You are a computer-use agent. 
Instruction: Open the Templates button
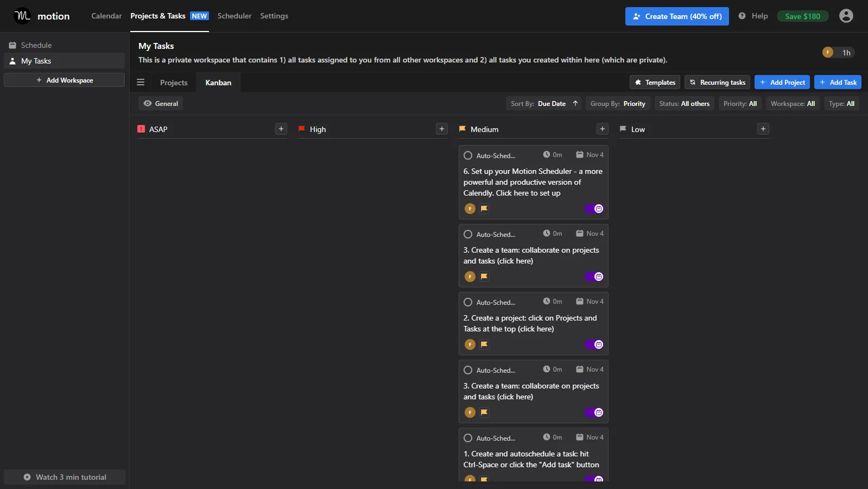[655, 82]
